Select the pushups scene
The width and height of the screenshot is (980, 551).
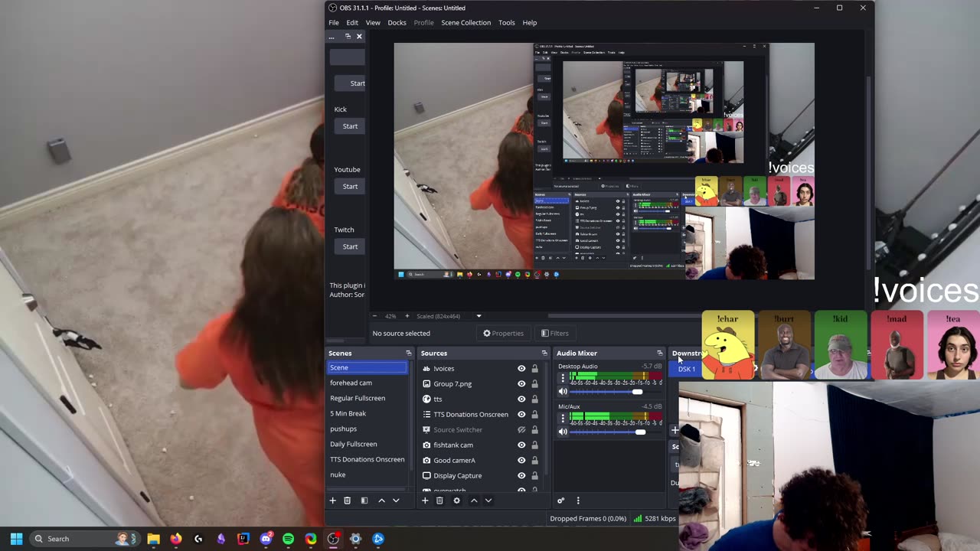click(367, 429)
